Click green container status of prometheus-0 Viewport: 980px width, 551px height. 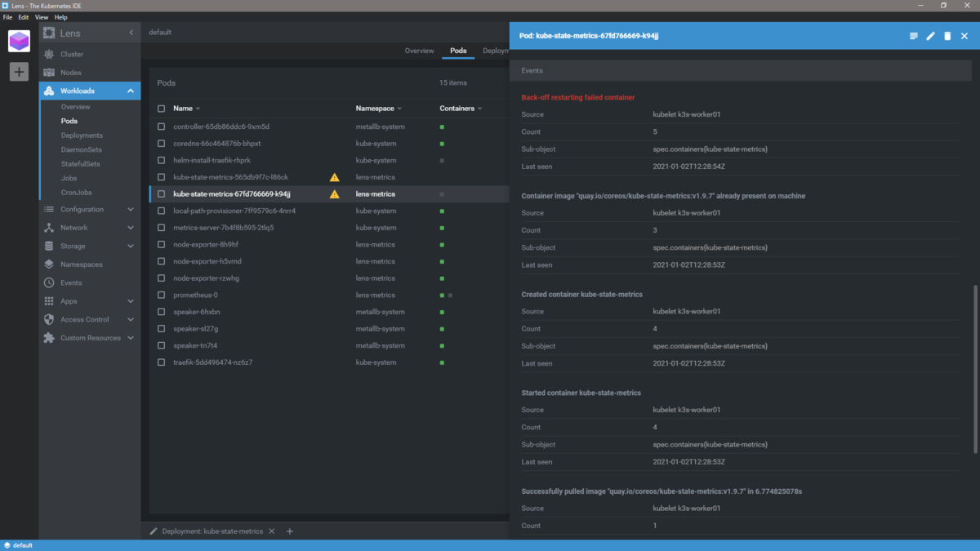[442, 295]
